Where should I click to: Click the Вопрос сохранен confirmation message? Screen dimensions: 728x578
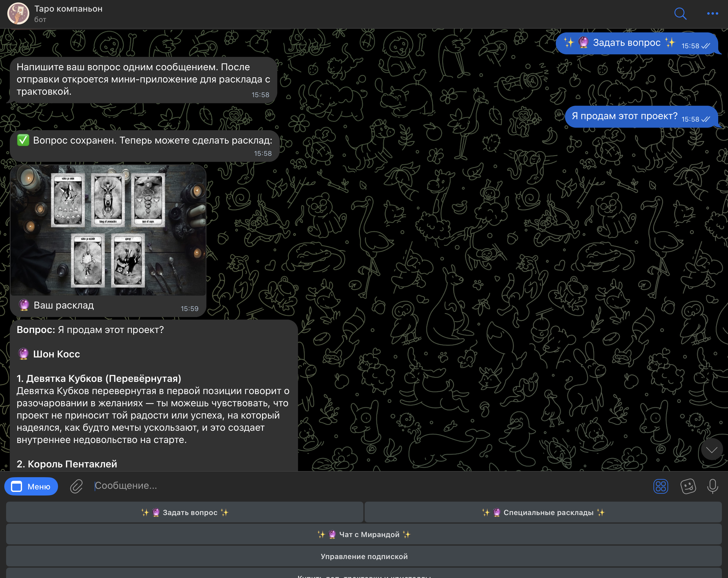pyautogui.click(x=144, y=141)
